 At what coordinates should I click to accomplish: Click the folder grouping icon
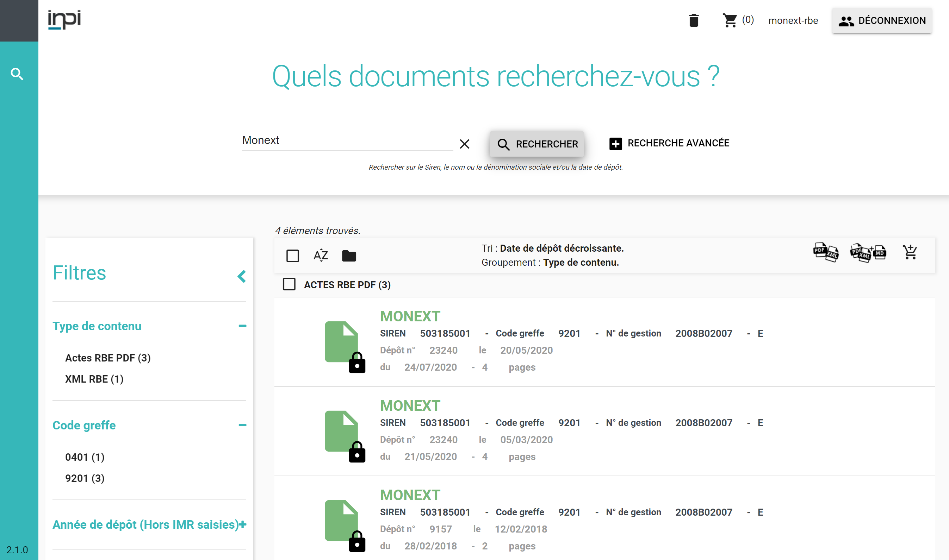point(348,256)
